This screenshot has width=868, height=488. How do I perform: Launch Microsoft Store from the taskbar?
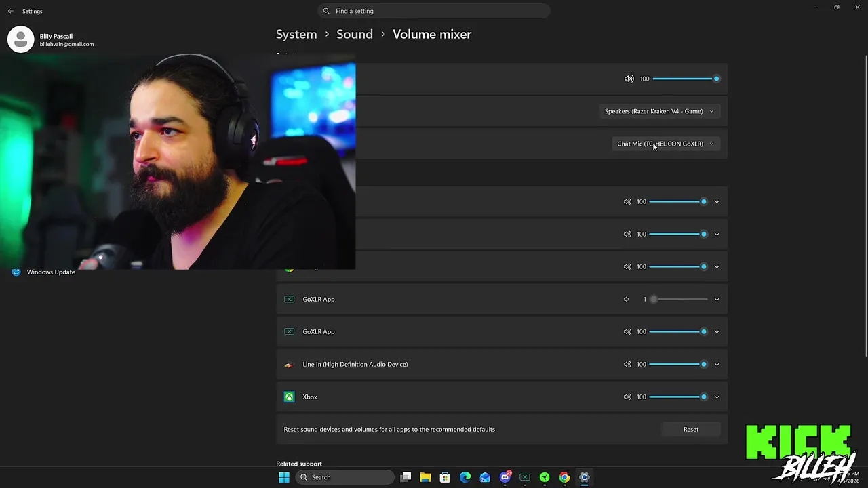click(445, 477)
